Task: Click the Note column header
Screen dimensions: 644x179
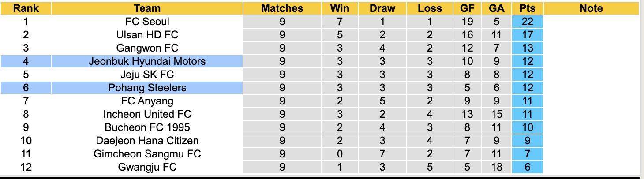Action: pos(591,8)
